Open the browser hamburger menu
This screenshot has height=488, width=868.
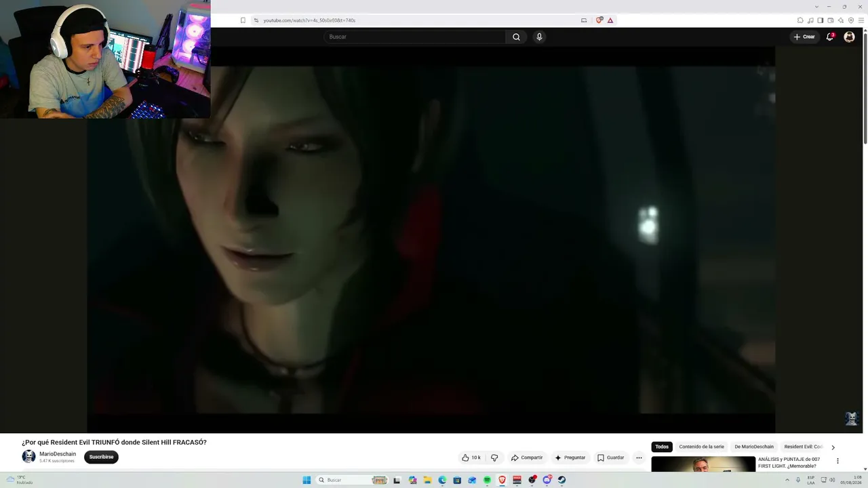tap(861, 20)
